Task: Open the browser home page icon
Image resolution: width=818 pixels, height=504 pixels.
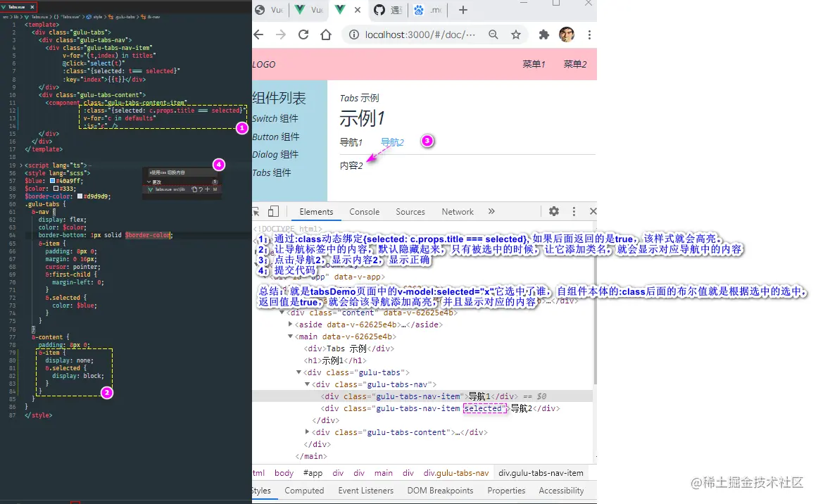Action: coord(326,35)
